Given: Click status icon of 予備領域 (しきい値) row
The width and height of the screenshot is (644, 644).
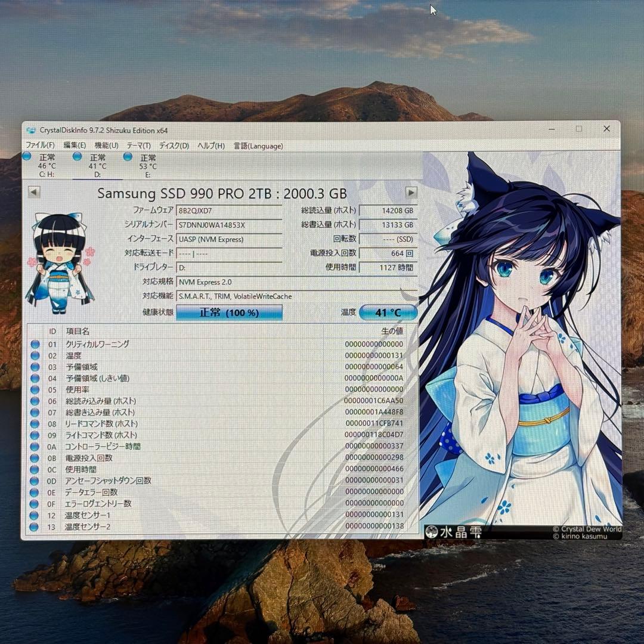Looking at the screenshot, I should click(x=35, y=378).
